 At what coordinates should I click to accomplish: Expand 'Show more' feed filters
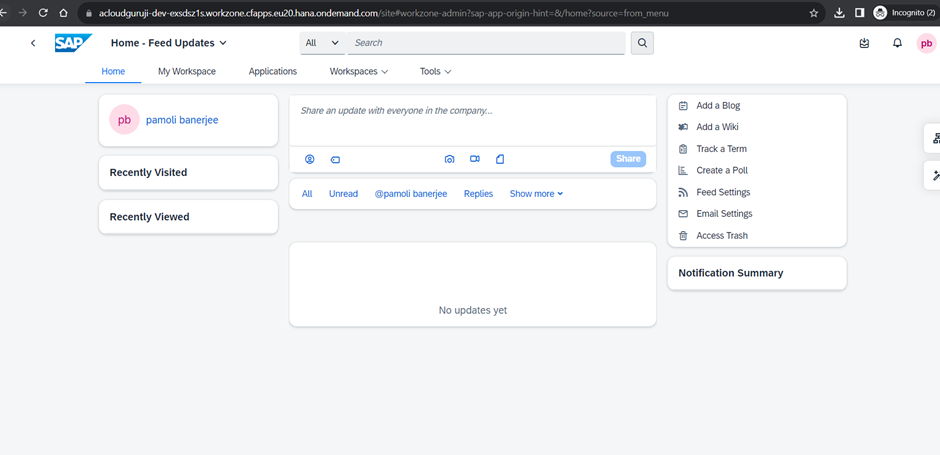coord(536,194)
